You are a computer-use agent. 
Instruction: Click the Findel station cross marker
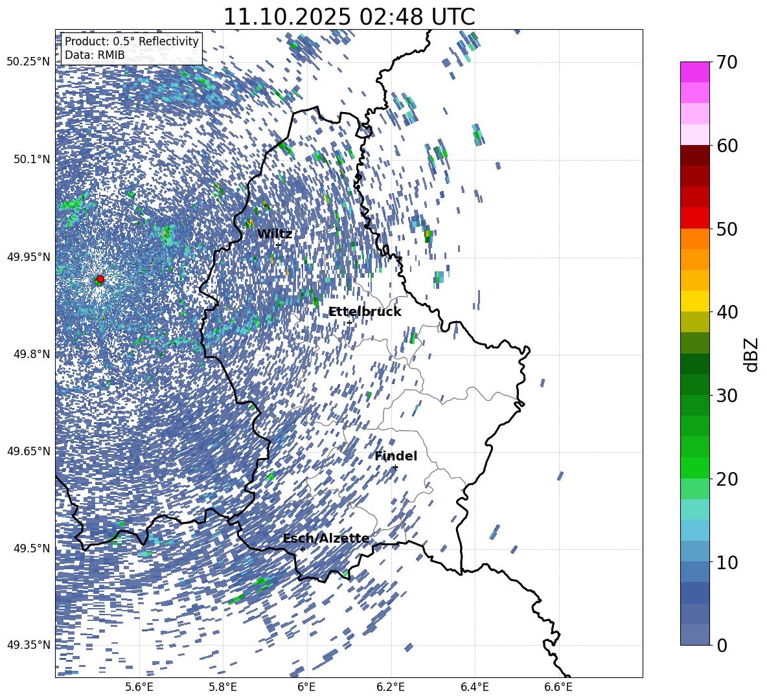tap(395, 468)
